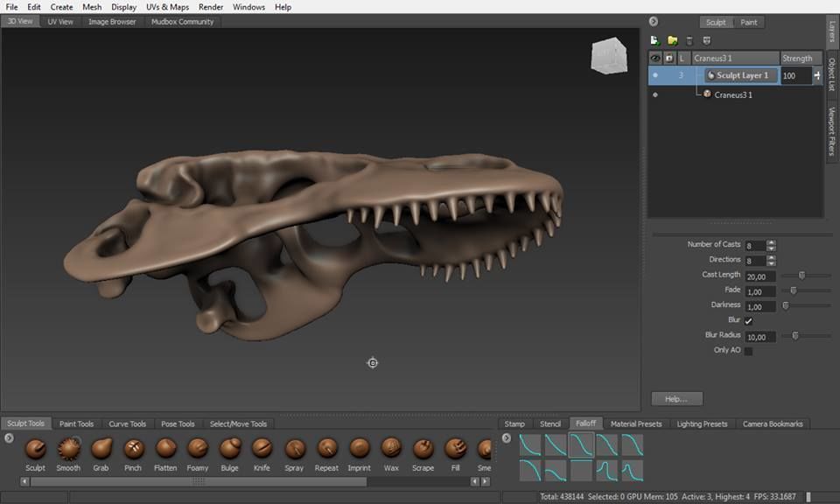This screenshot has height=504, width=840.
Task: Open the Pose Tools tab
Action: [178, 423]
